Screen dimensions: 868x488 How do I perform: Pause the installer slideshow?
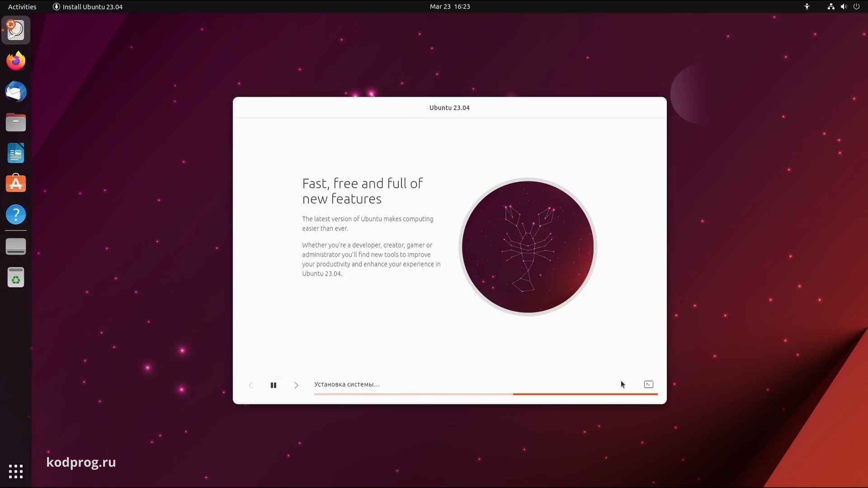click(274, 385)
